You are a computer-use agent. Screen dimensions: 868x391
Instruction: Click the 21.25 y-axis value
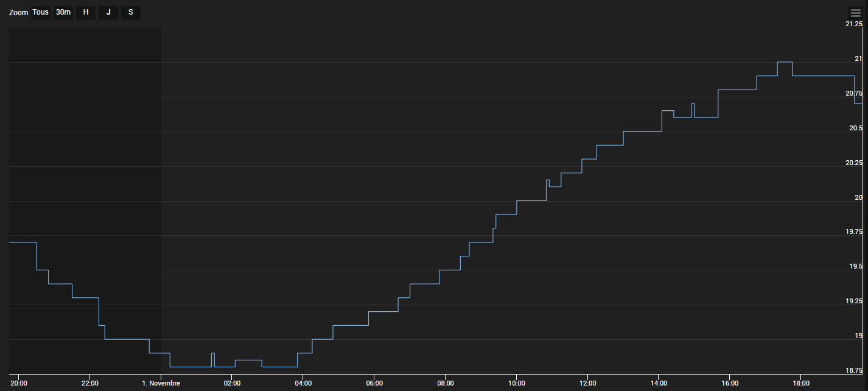[x=854, y=24]
